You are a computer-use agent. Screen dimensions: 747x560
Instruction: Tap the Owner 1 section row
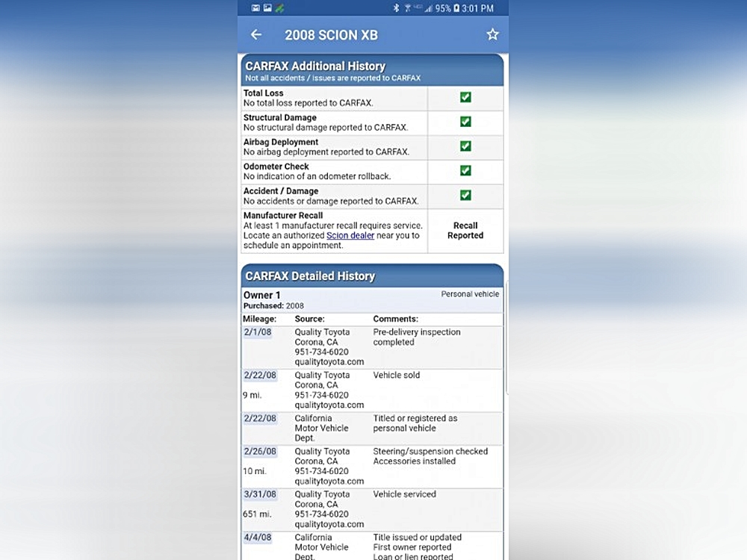[371, 299]
